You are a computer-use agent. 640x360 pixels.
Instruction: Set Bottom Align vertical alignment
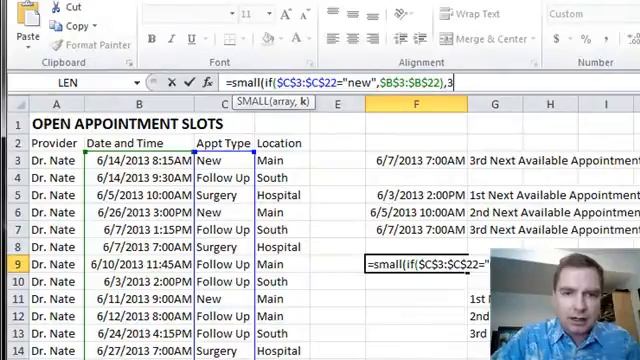[372, 15]
